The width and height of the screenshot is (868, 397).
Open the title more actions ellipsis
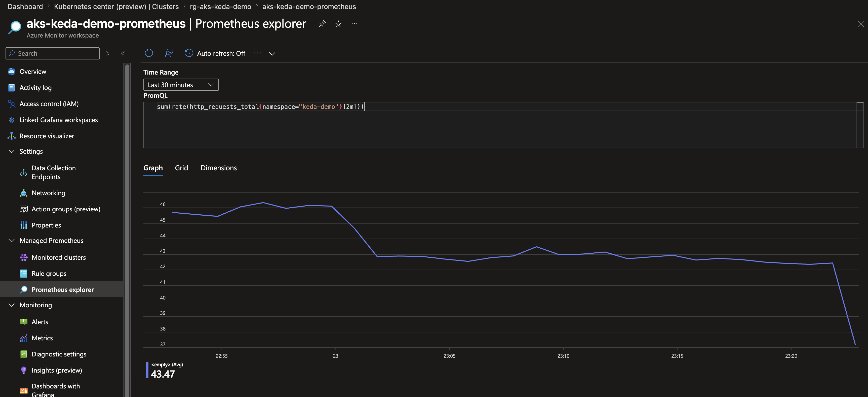[x=354, y=24]
